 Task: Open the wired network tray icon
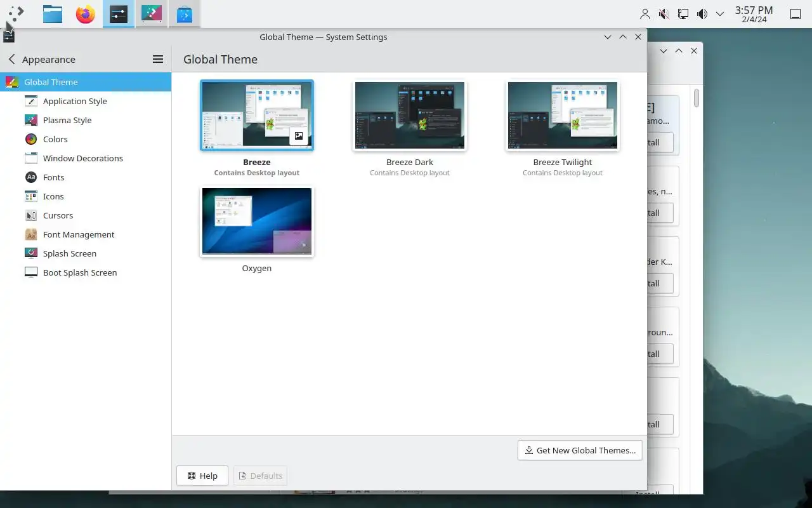click(683, 13)
